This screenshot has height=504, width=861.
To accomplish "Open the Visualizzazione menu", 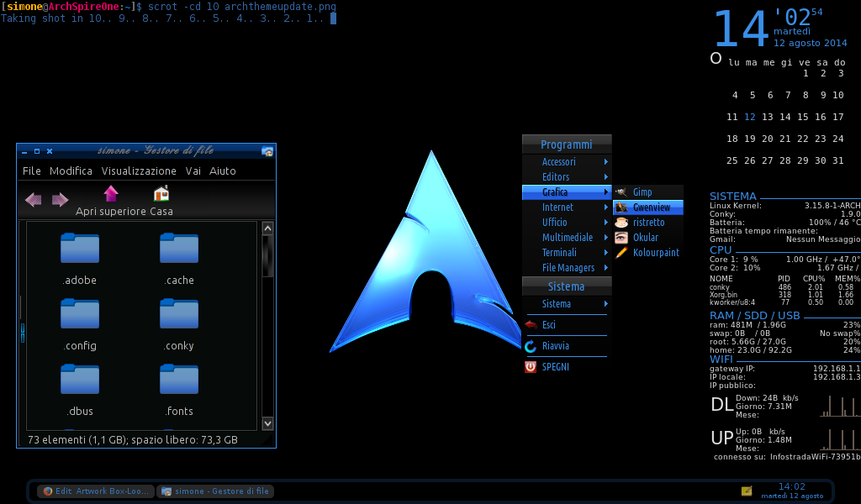I will [139, 171].
